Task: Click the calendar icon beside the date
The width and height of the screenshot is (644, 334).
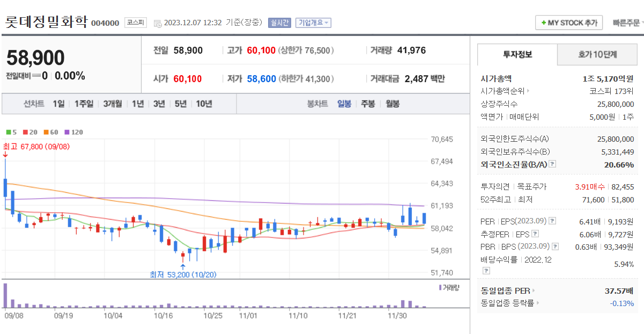Action: (x=157, y=23)
